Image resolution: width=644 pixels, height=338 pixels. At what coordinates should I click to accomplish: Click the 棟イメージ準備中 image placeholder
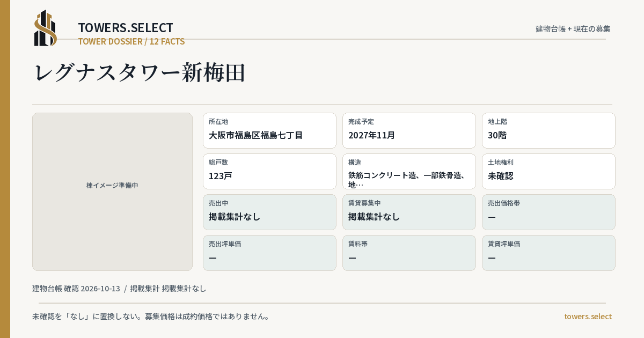point(112,192)
